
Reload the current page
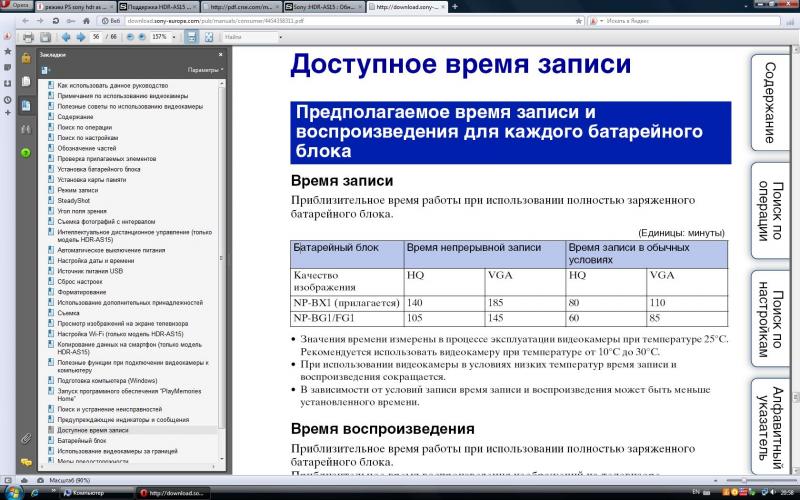point(56,21)
